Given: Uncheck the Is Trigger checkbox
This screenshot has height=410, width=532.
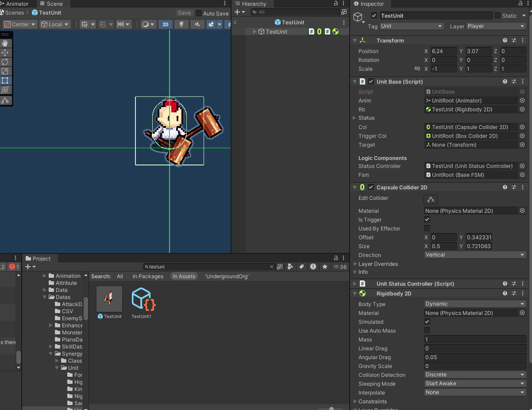Looking at the screenshot, I should point(427,219).
